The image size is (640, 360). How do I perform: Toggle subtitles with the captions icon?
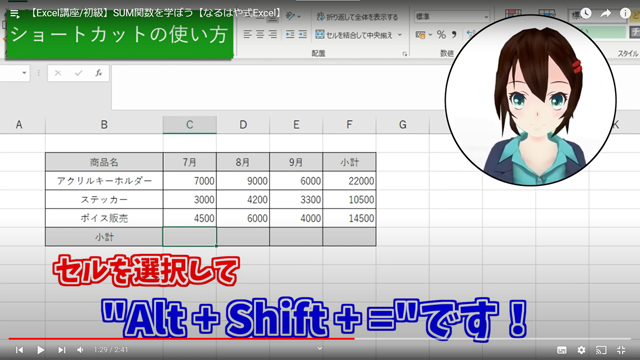(x=562, y=350)
